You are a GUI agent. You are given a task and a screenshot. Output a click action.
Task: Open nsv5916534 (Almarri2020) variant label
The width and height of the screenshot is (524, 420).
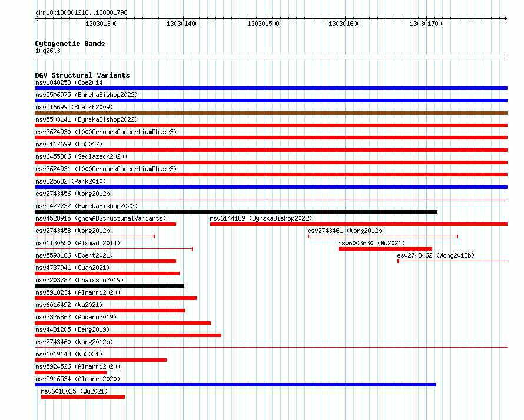pos(78,379)
